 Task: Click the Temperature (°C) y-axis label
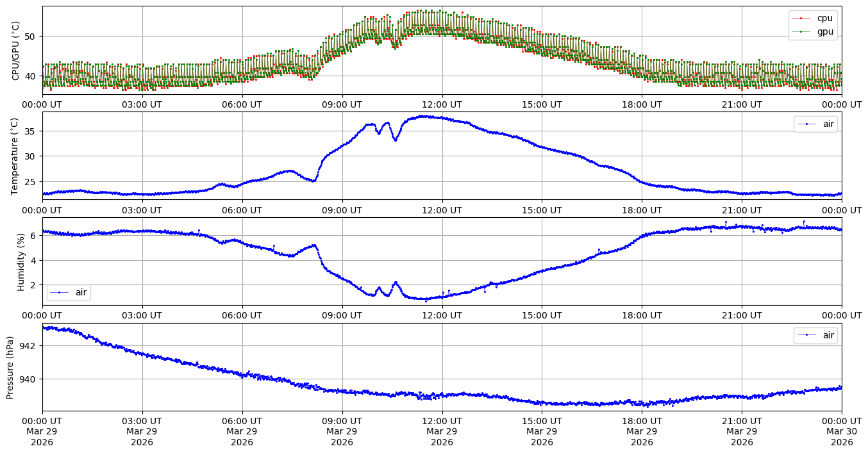click(x=16, y=156)
